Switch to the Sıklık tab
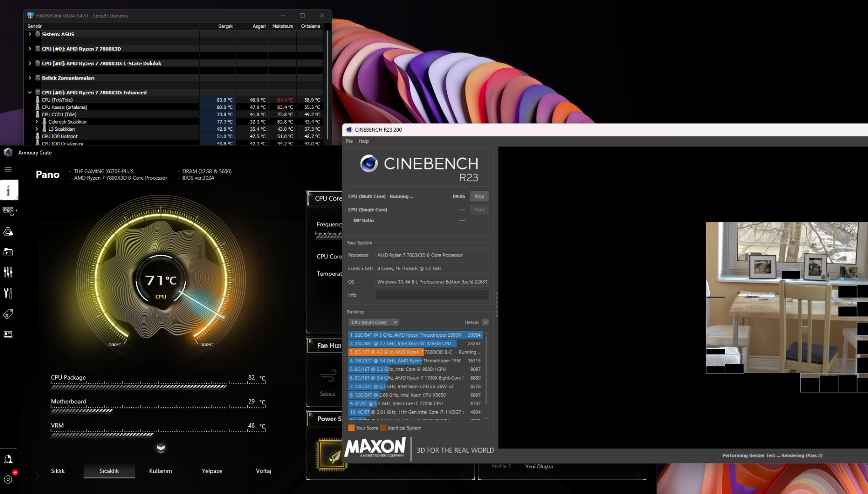Viewport: 868px width, 494px height. coord(58,471)
